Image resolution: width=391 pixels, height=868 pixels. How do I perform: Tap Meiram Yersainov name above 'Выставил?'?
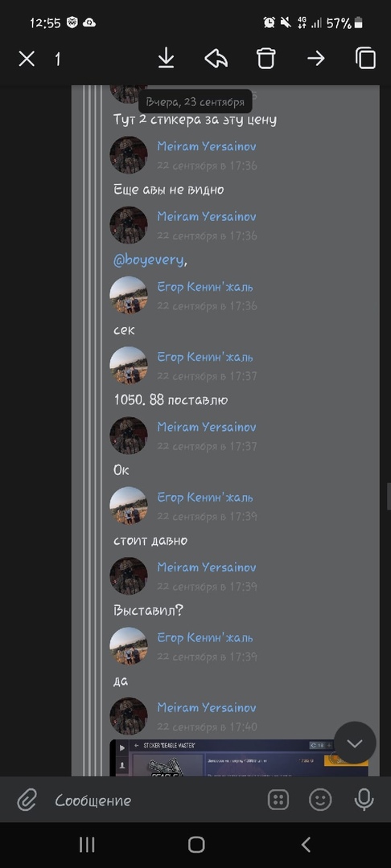[207, 567]
